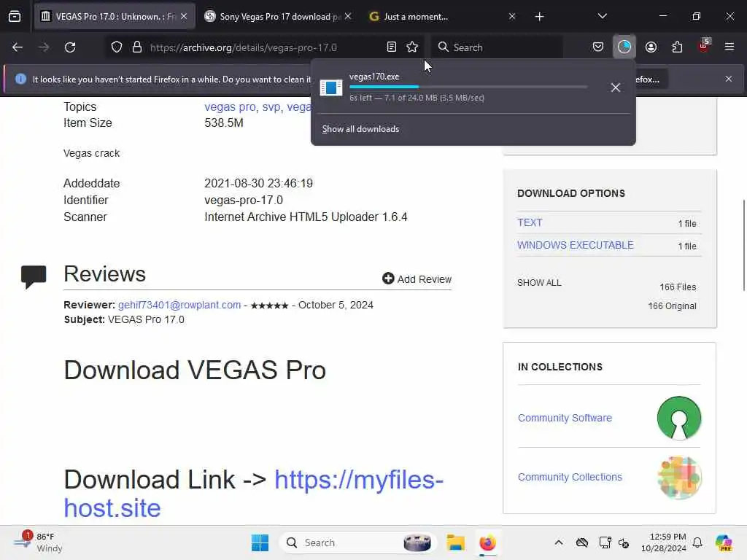Open Firefox account icon
The height and width of the screenshot is (560, 747).
pyautogui.click(x=651, y=47)
